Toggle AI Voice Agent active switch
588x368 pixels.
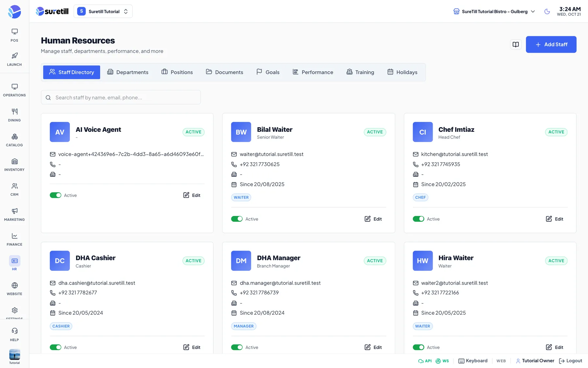[56, 195]
